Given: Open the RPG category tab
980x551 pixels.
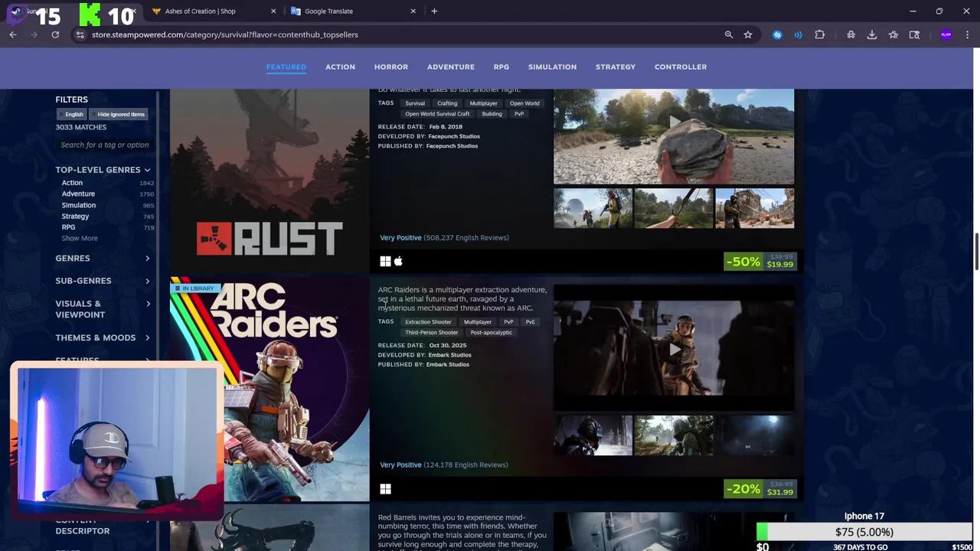Looking at the screenshot, I should coord(501,67).
